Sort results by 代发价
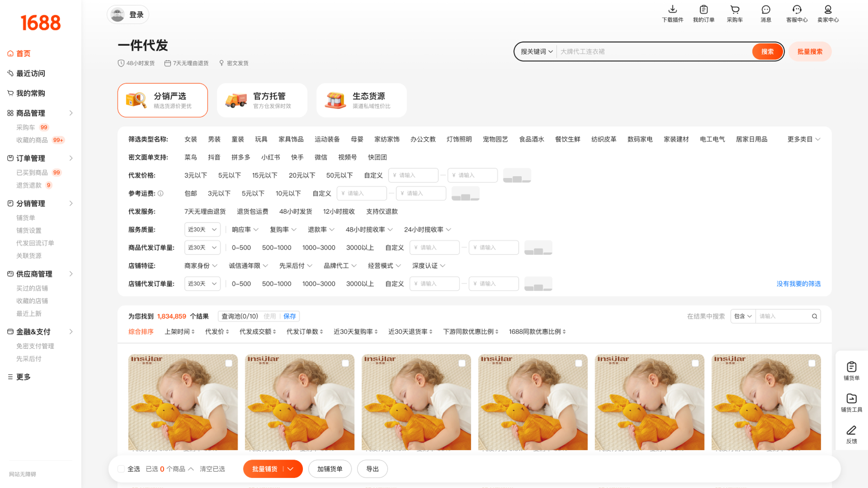 (x=217, y=331)
